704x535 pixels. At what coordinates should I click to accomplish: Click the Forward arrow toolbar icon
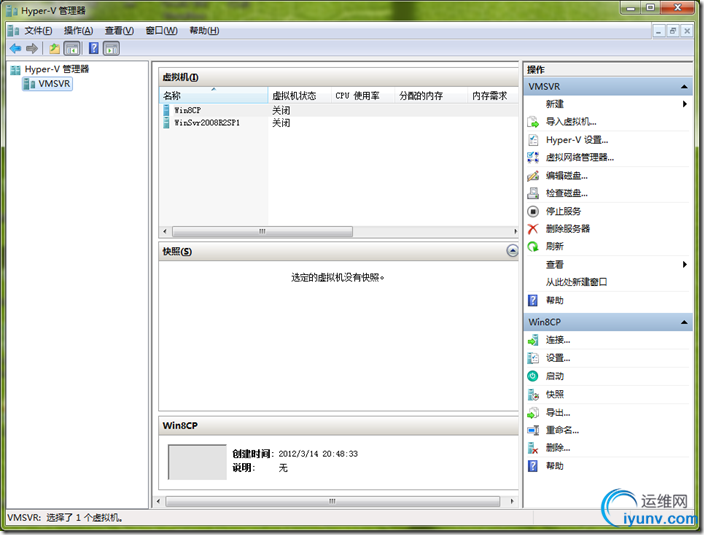tap(32, 48)
